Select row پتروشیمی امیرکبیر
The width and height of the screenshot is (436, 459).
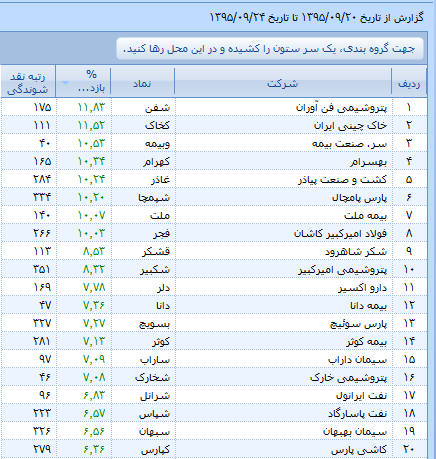(214, 269)
